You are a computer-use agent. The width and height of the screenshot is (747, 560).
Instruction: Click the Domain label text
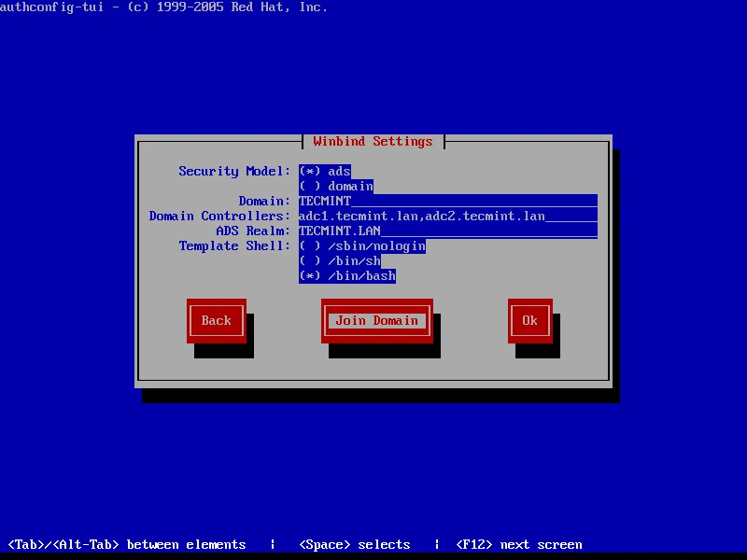[x=264, y=201]
